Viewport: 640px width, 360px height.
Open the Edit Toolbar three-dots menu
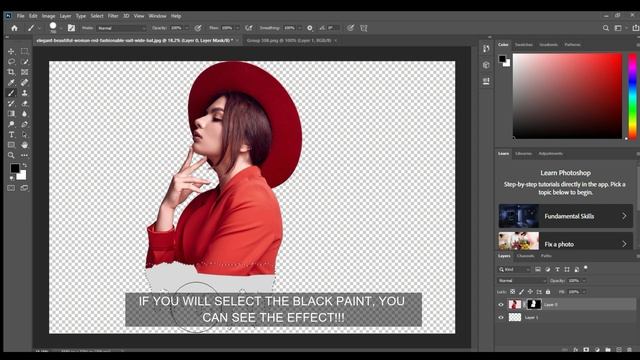coord(24,156)
